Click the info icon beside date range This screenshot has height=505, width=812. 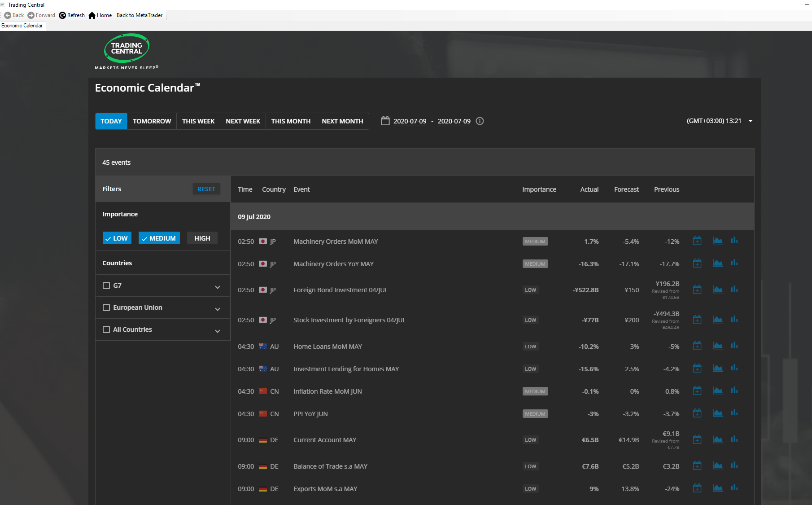(x=480, y=121)
